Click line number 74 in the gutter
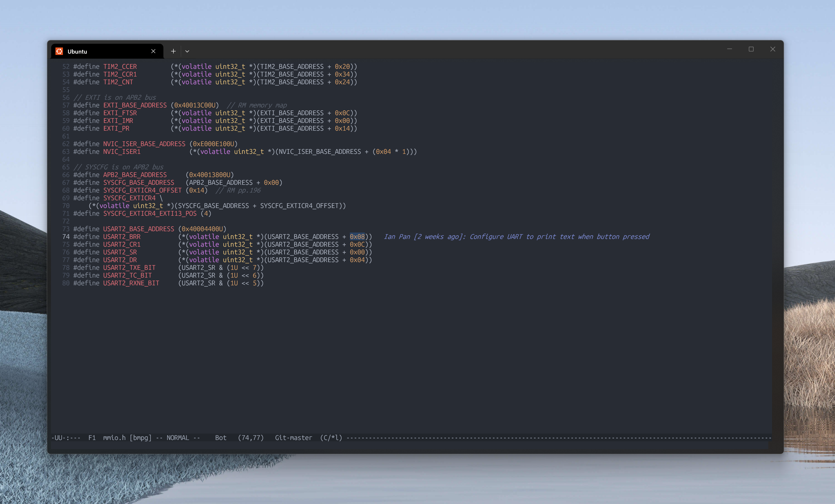Viewport: 835px width, 504px height. pos(66,237)
